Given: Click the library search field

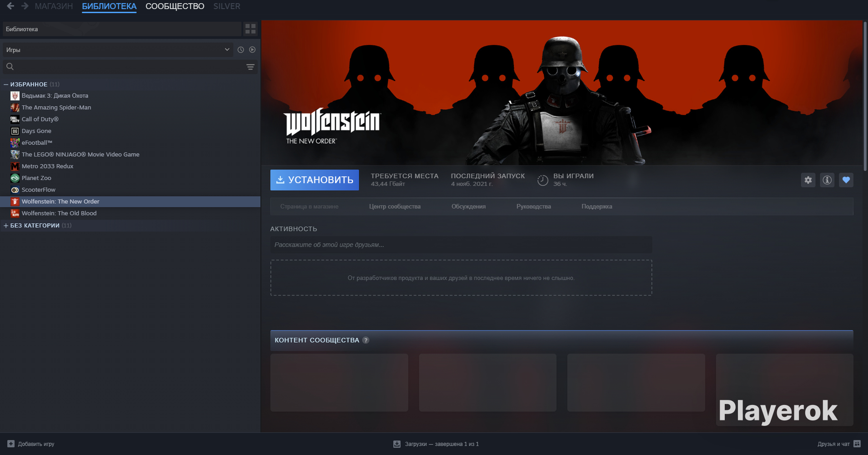Looking at the screenshot, I should pos(130,67).
